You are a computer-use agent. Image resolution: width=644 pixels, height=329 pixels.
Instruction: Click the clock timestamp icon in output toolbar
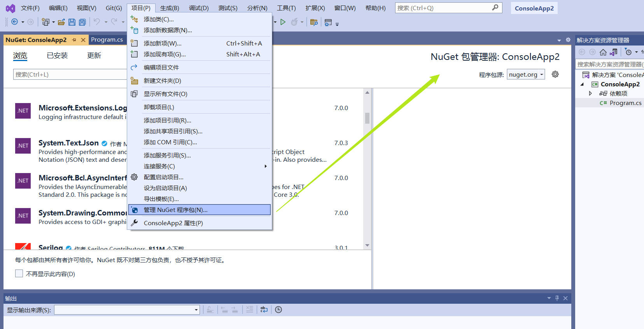pyautogui.click(x=278, y=310)
